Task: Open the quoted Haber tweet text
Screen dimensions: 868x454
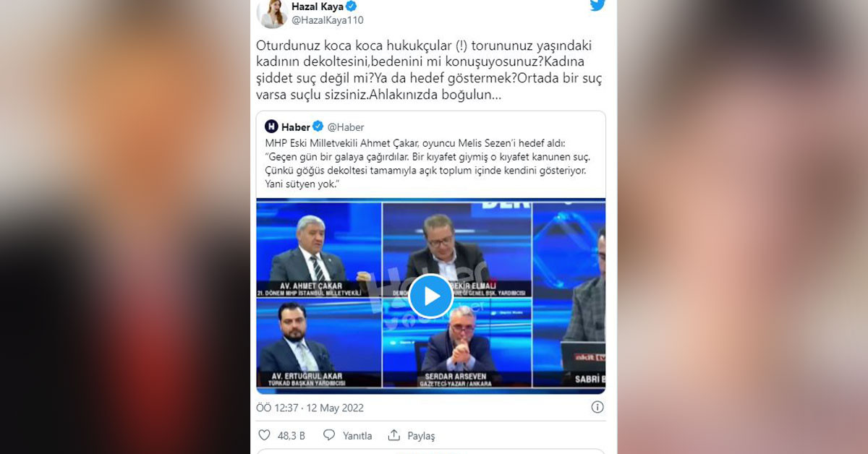Action: [428, 165]
